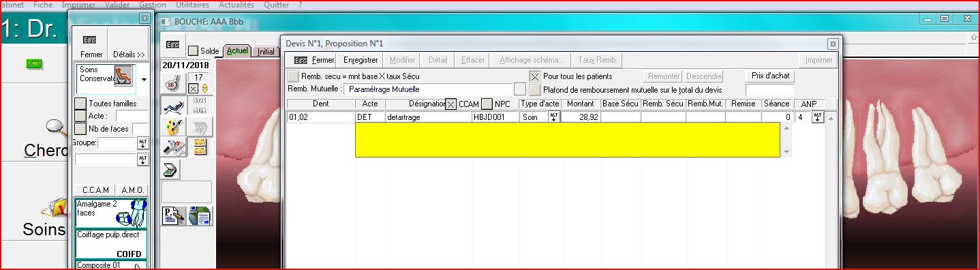980x270 pixels.
Task: Click the Enregistrer button
Action: 361,60
